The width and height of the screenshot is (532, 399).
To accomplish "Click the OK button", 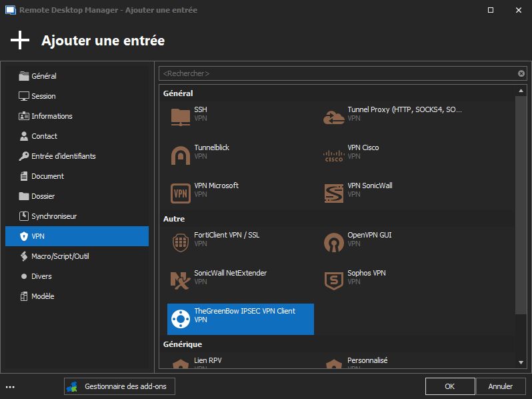I will click(x=450, y=386).
